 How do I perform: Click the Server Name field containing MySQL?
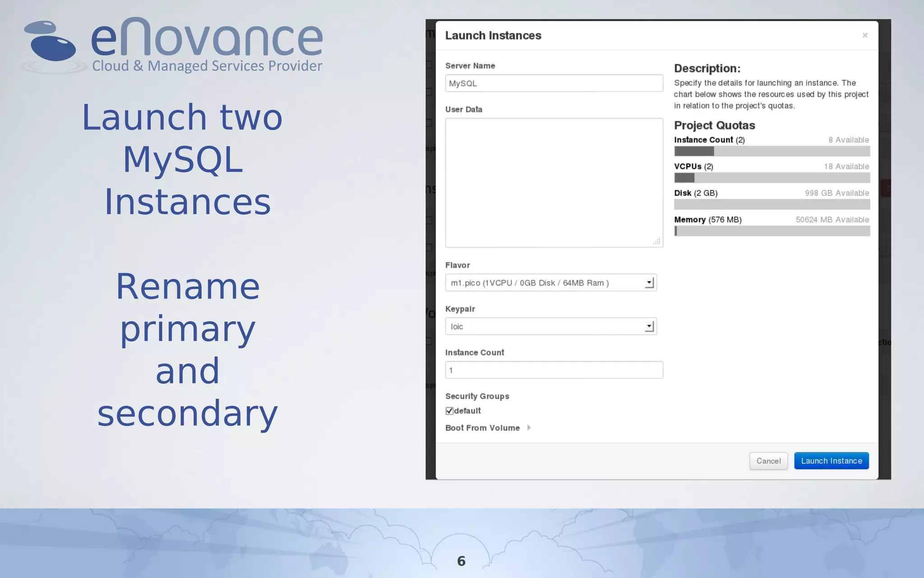point(554,83)
